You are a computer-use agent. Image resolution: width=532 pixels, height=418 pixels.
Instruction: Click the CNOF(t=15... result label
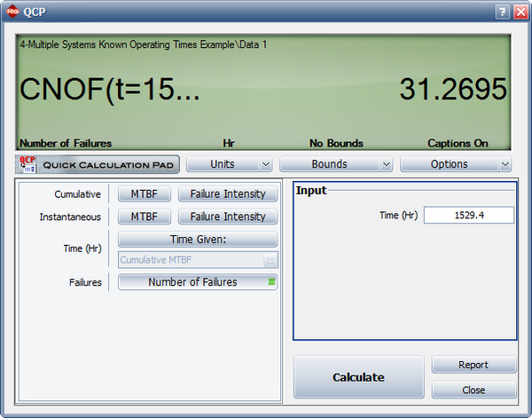coord(110,90)
